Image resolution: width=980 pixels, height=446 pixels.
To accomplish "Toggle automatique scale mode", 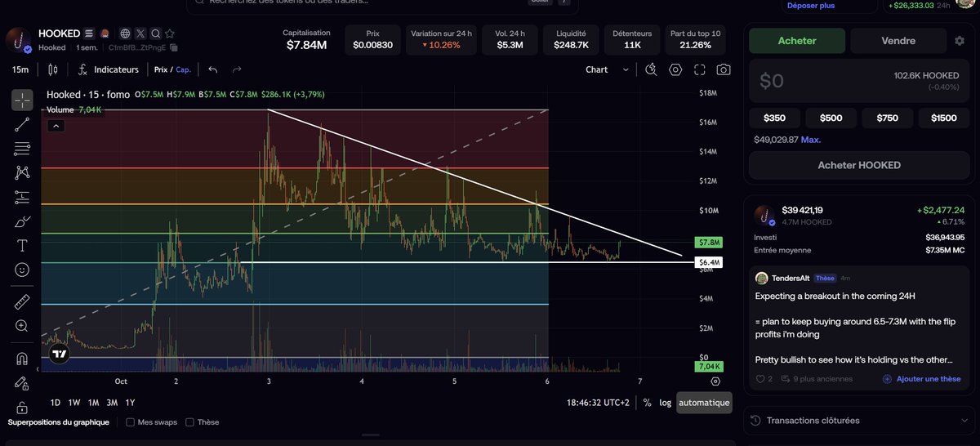I will [703, 403].
